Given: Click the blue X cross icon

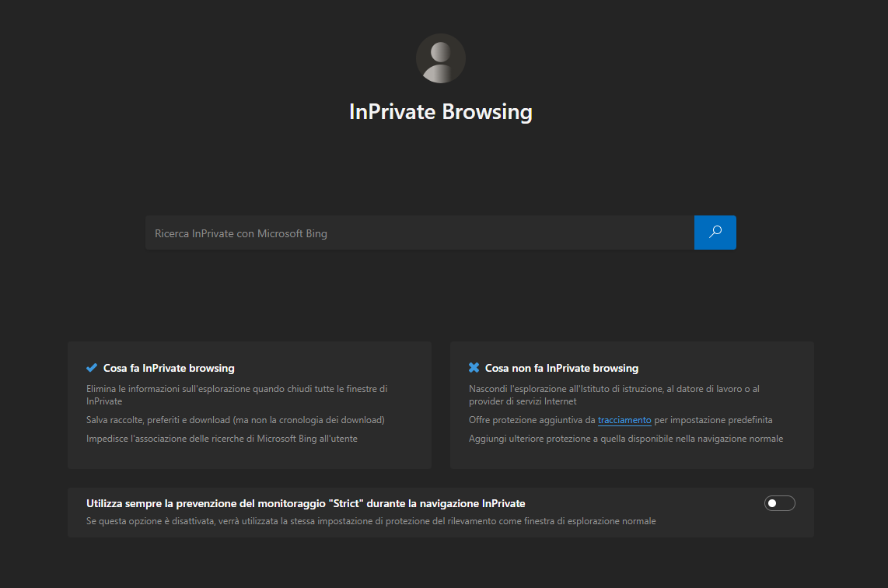Looking at the screenshot, I should click(474, 368).
